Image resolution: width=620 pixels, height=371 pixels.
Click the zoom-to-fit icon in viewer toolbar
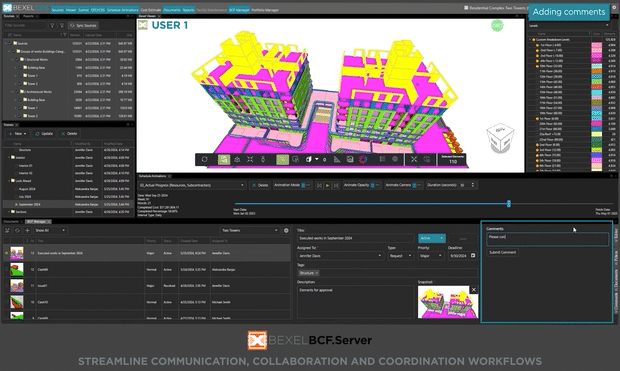pyautogui.click(x=250, y=159)
